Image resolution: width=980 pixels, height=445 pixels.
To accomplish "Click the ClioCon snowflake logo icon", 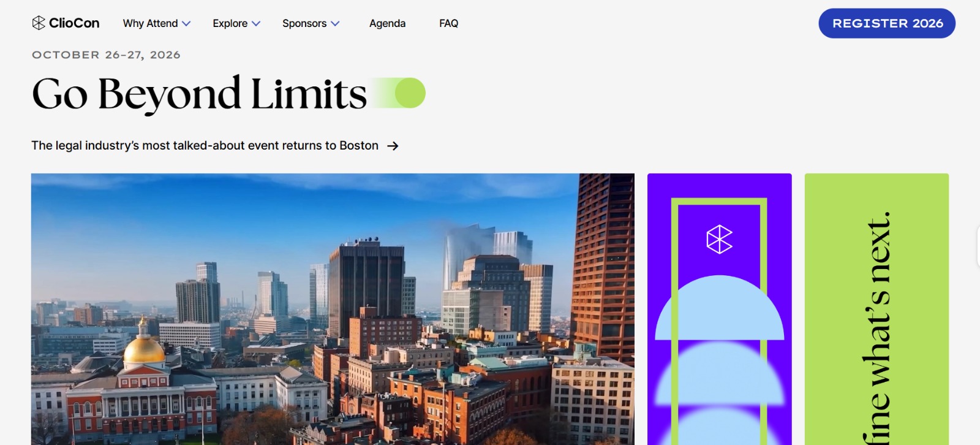I will [39, 23].
